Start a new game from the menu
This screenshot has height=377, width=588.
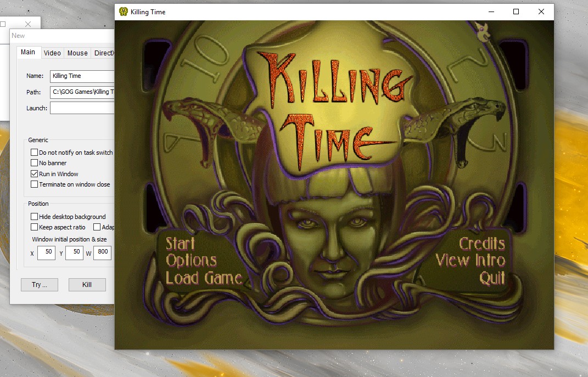click(181, 244)
